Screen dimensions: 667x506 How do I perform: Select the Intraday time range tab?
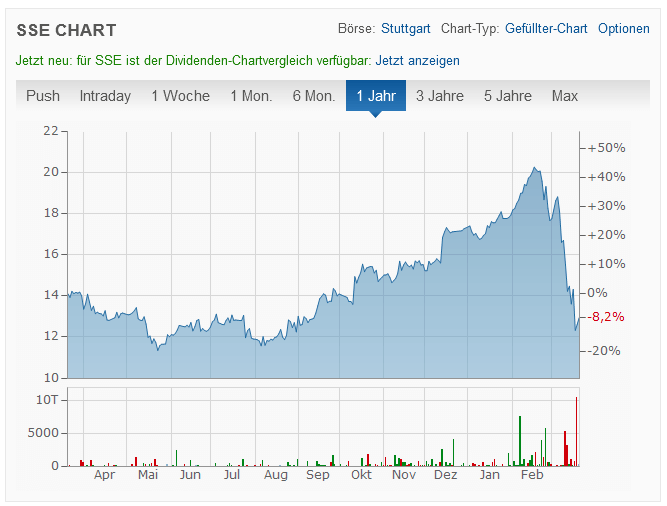tap(105, 96)
